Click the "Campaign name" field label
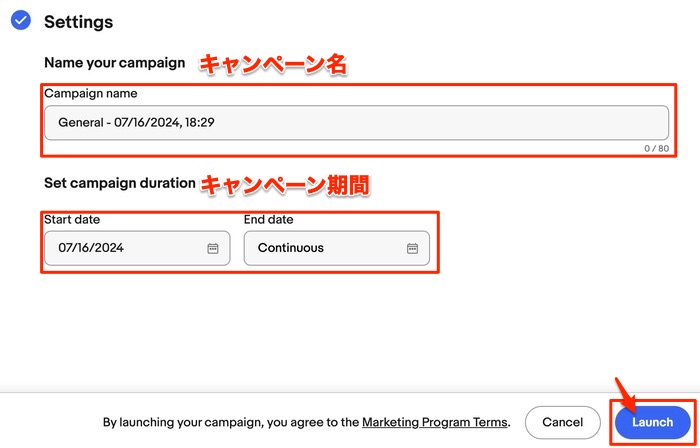The height and width of the screenshot is (448, 700). pos(91,93)
